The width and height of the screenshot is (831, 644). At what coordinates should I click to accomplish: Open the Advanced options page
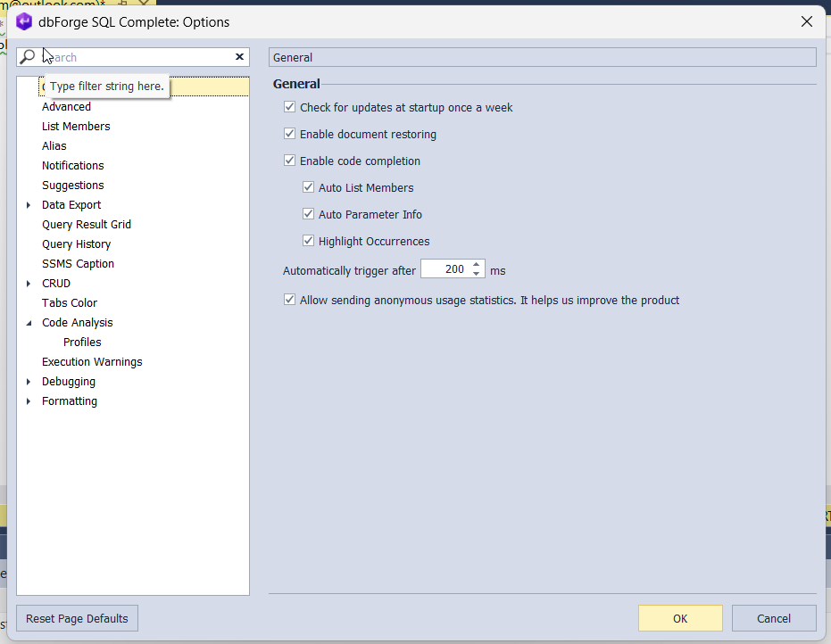click(66, 107)
